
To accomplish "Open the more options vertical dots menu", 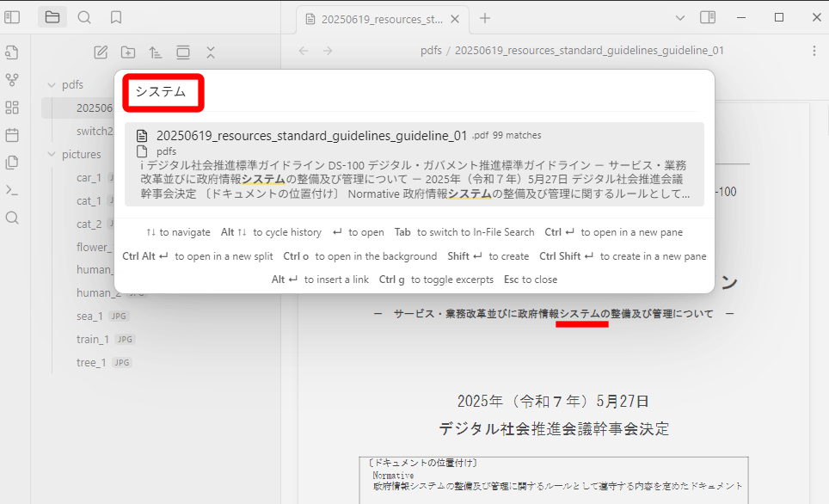I will 814,51.
